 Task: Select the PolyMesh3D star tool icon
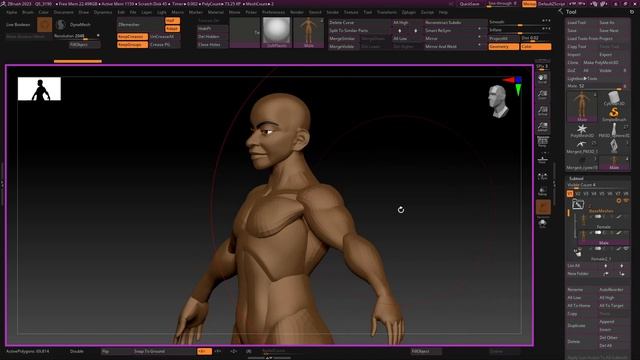click(582, 131)
